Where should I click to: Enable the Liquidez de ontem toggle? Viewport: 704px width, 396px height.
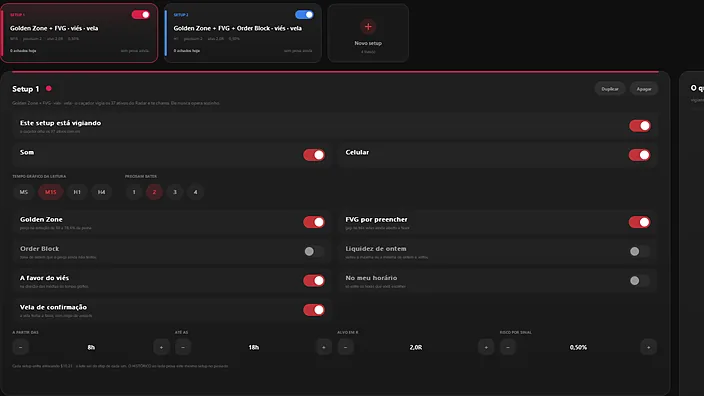coord(639,251)
